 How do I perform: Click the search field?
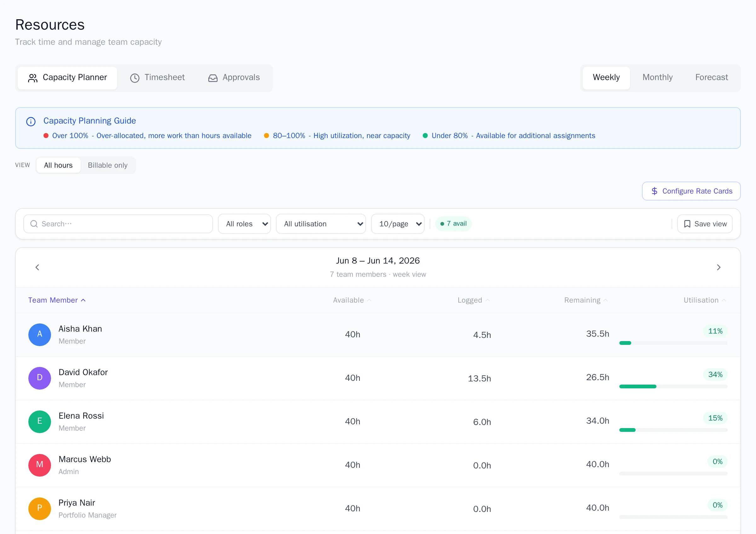118,224
